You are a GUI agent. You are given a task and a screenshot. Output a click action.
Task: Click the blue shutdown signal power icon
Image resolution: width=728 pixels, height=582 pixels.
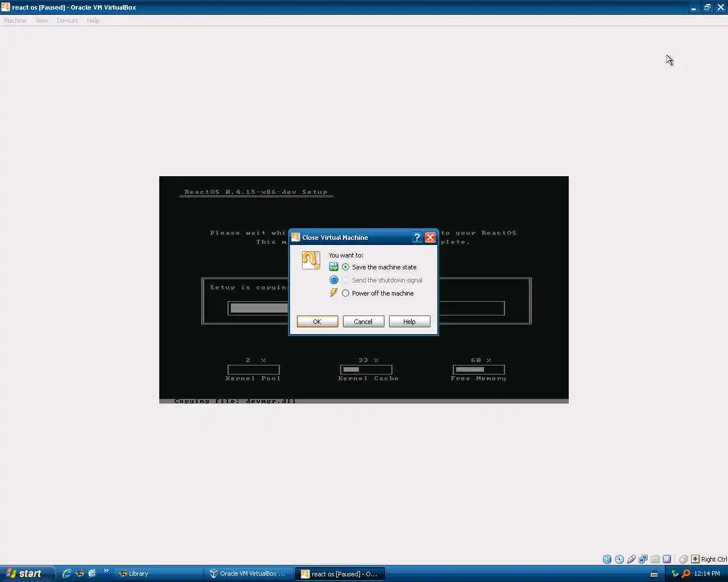[x=334, y=280]
